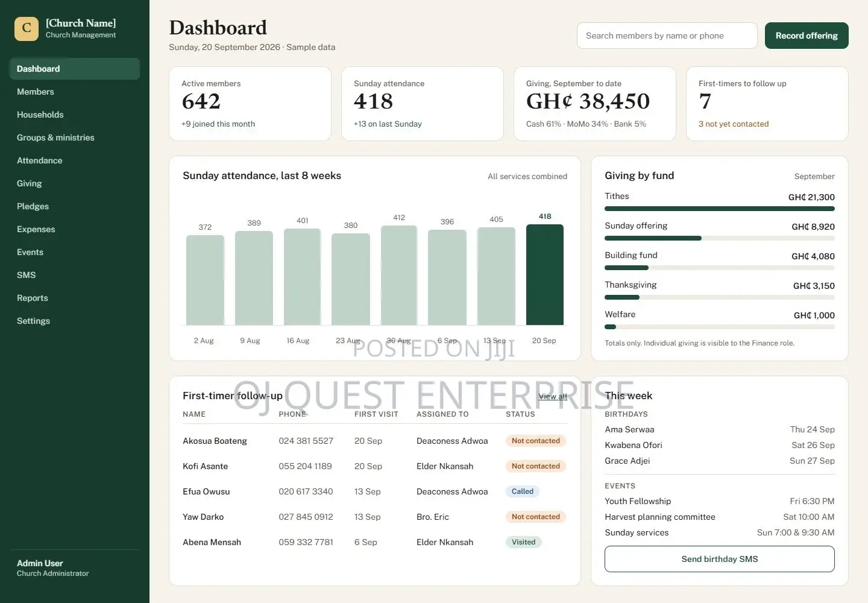This screenshot has width=868, height=603.
Task: Click the GH₵ 1,000 Welfare amount
Action: tap(814, 315)
